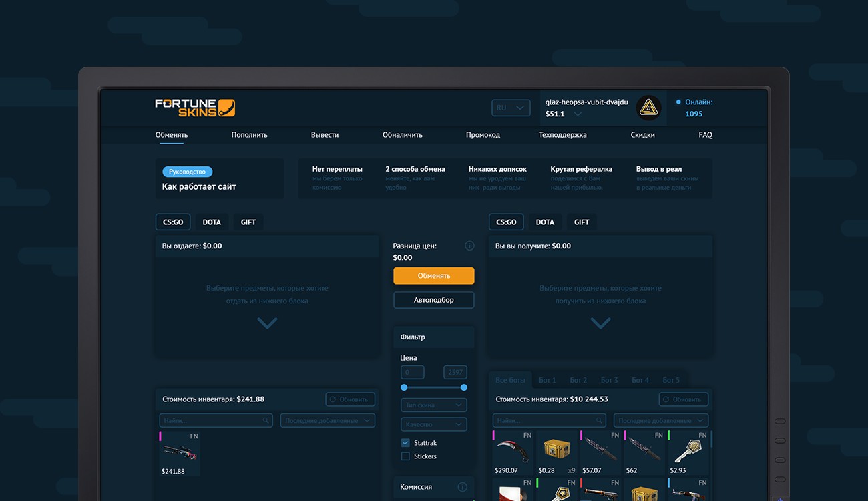Click the Fortune Skins logo
The height and width of the screenshot is (501, 868).
pyautogui.click(x=195, y=108)
